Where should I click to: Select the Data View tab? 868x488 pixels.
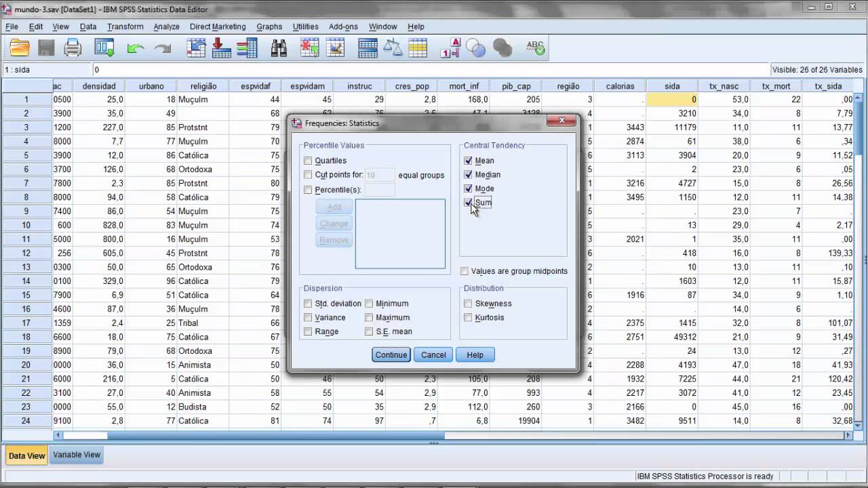point(26,455)
